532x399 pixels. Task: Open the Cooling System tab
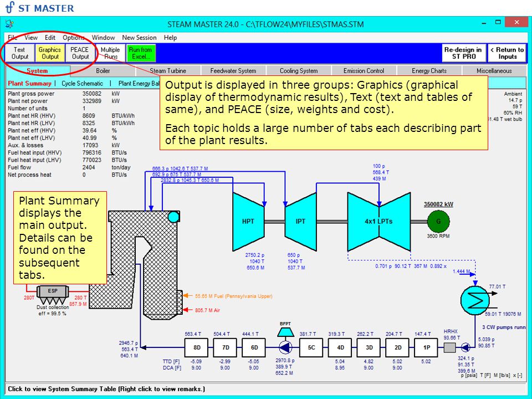pyautogui.click(x=299, y=71)
